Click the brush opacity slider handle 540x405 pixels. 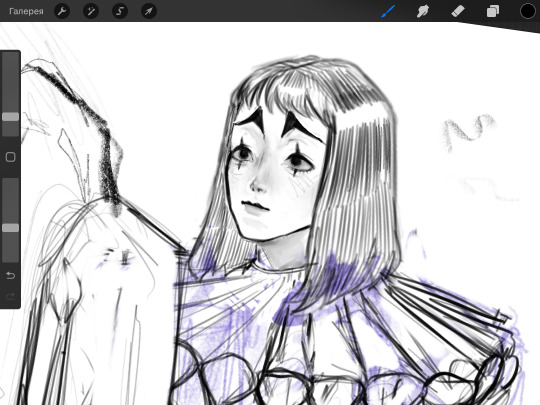point(11,228)
